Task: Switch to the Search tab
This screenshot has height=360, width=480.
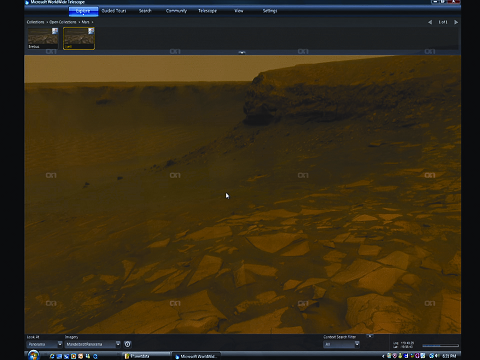Action: click(145, 11)
